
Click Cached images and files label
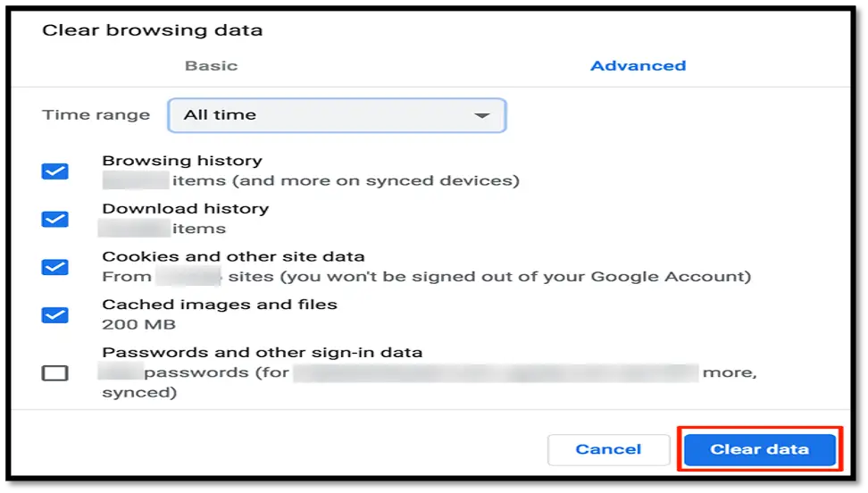click(x=220, y=305)
